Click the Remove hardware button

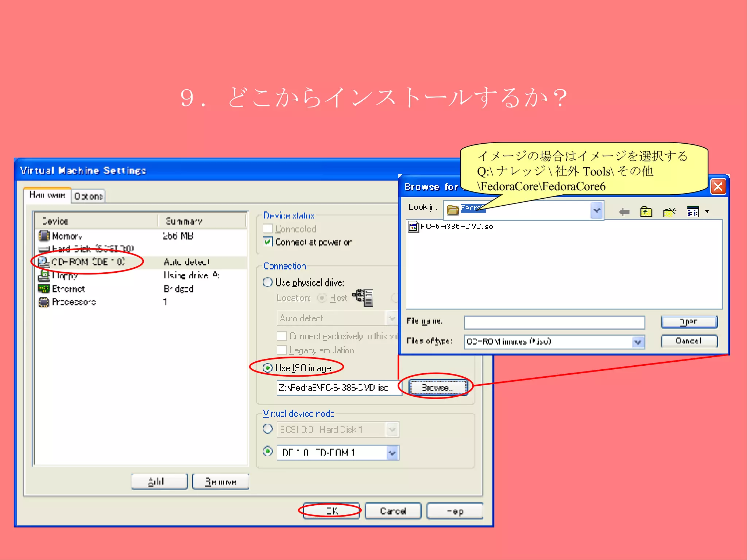[221, 481]
